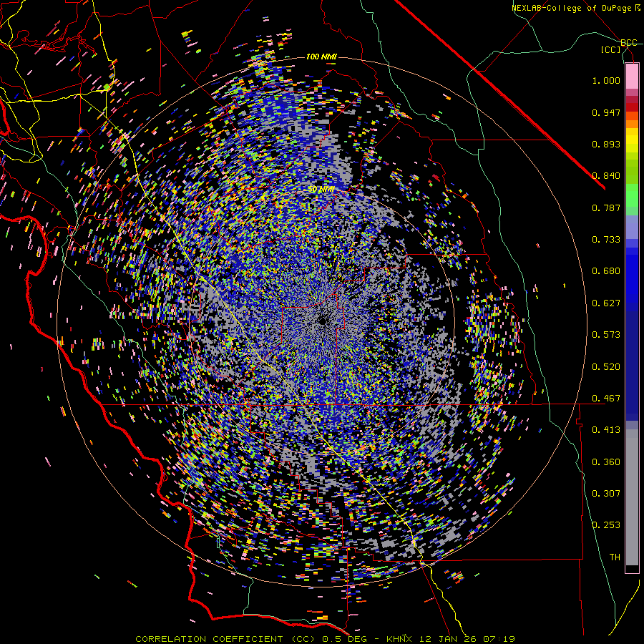Viewport: 644px width, 644px height.
Task: Select the 0.787 legend value
Action: click(x=606, y=208)
